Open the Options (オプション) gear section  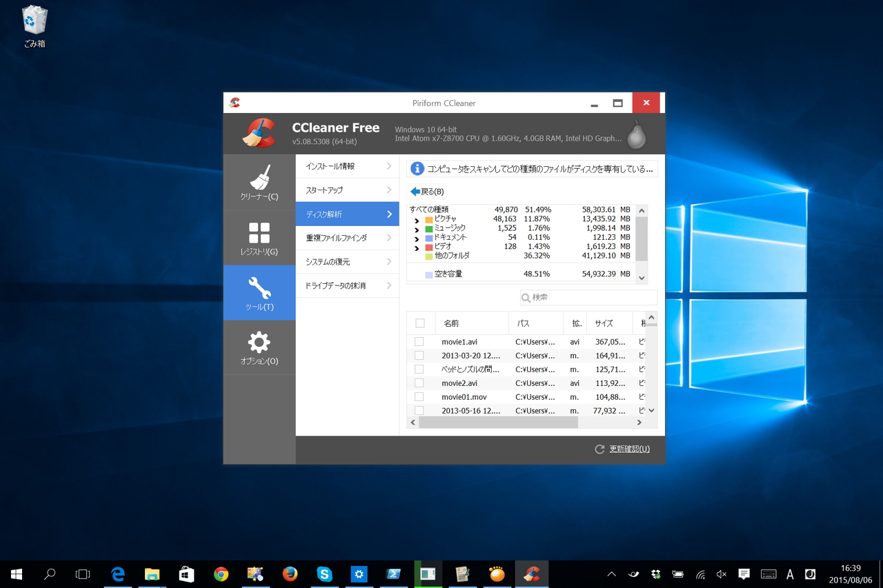(259, 347)
